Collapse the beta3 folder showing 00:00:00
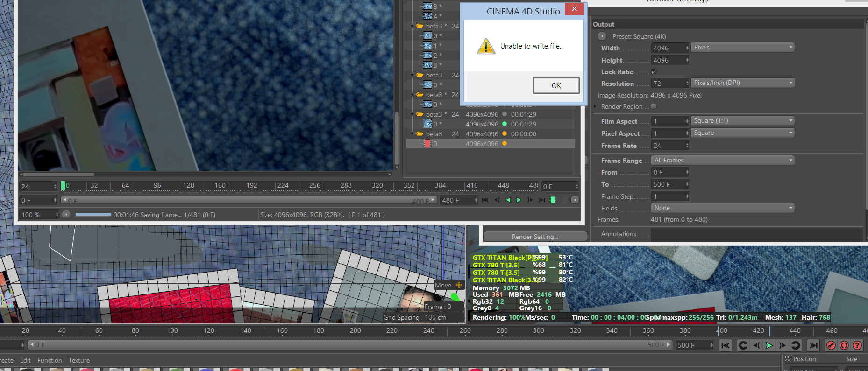 point(412,134)
